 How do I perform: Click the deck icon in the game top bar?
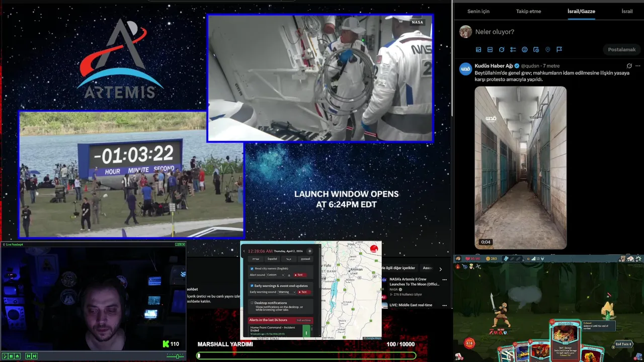630,259
